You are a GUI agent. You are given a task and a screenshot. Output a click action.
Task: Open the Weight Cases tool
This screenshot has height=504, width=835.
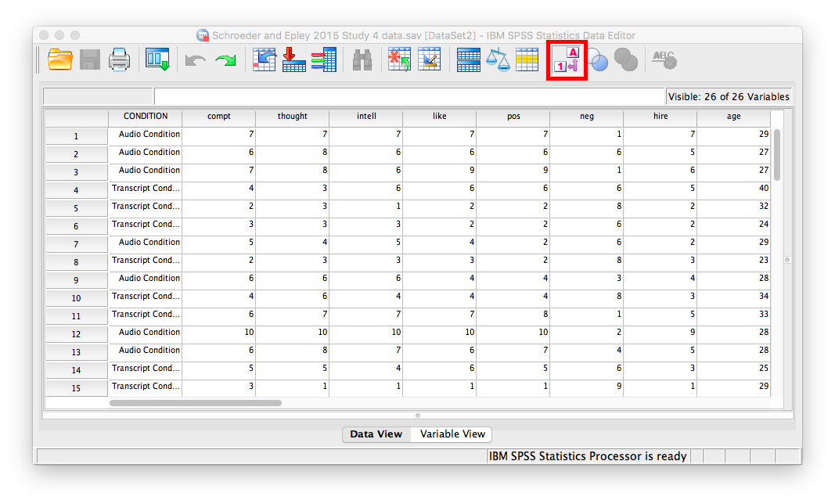click(x=498, y=59)
